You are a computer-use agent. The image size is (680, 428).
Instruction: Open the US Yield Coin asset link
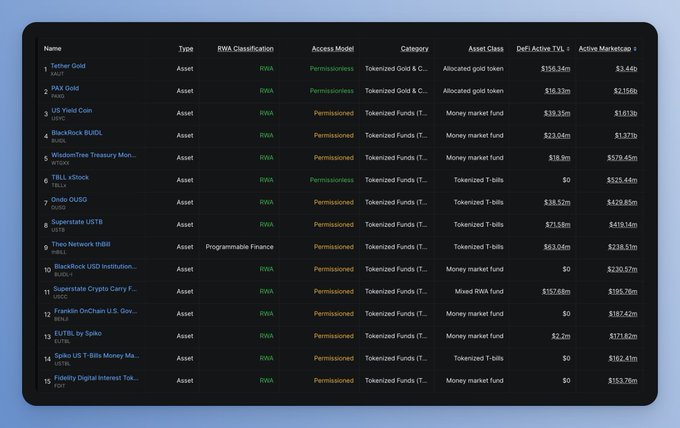pyautogui.click(x=71, y=110)
